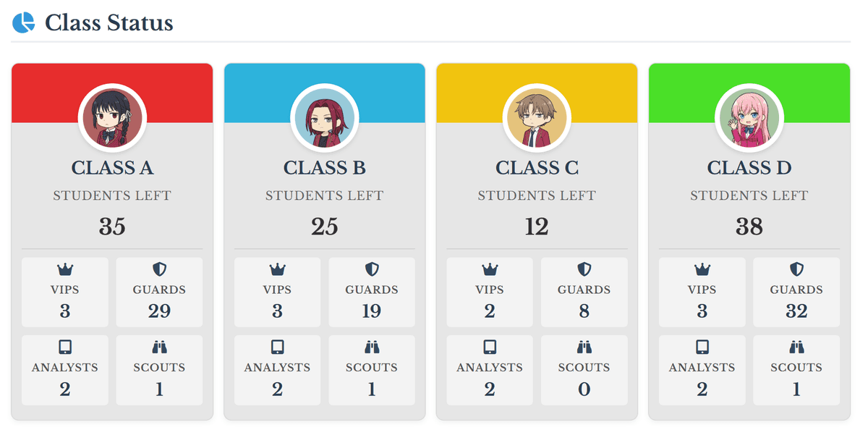This screenshot has width=868, height=433.
Task: Click the binoculars icon in Class B Scouts
Action: (x=372, y=348)
